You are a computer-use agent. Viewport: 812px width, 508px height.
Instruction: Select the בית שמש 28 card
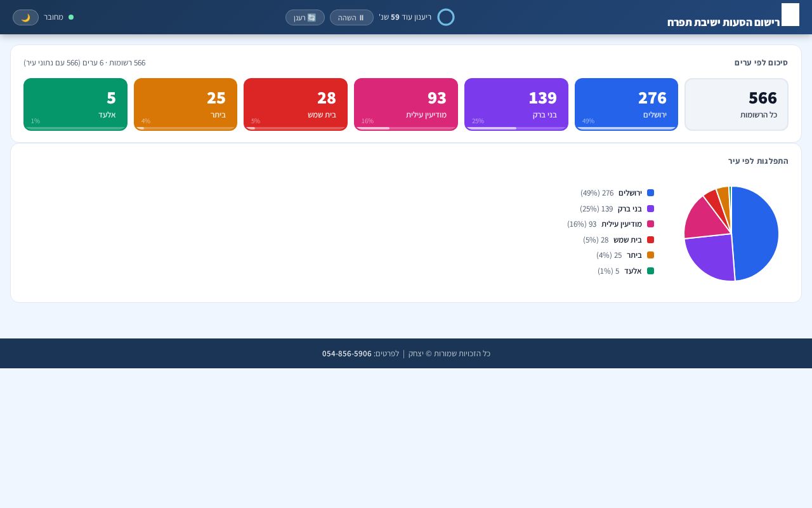[296, 105]
